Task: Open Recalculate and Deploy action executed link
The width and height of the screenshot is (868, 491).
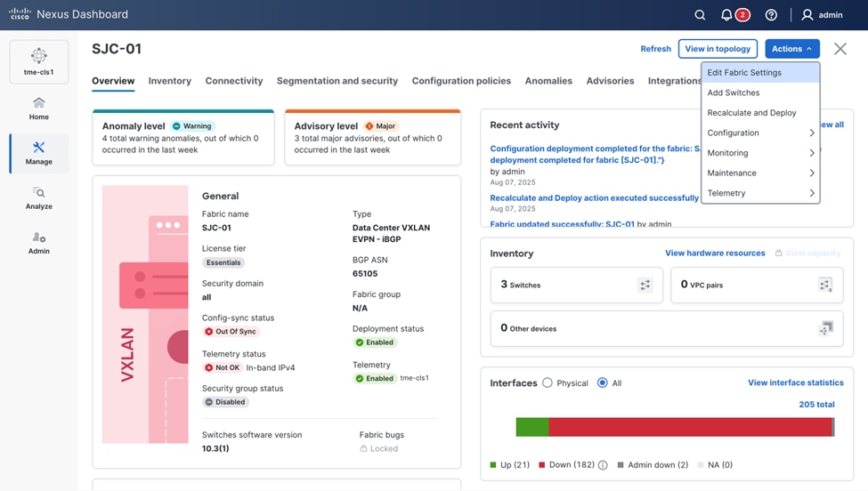Action: (594, 198)
